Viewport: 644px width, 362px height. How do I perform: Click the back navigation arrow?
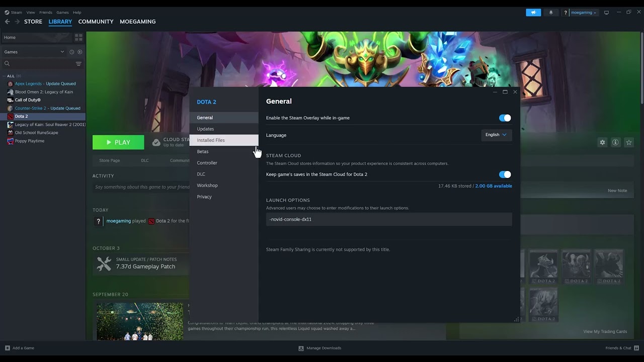point(7,22)
